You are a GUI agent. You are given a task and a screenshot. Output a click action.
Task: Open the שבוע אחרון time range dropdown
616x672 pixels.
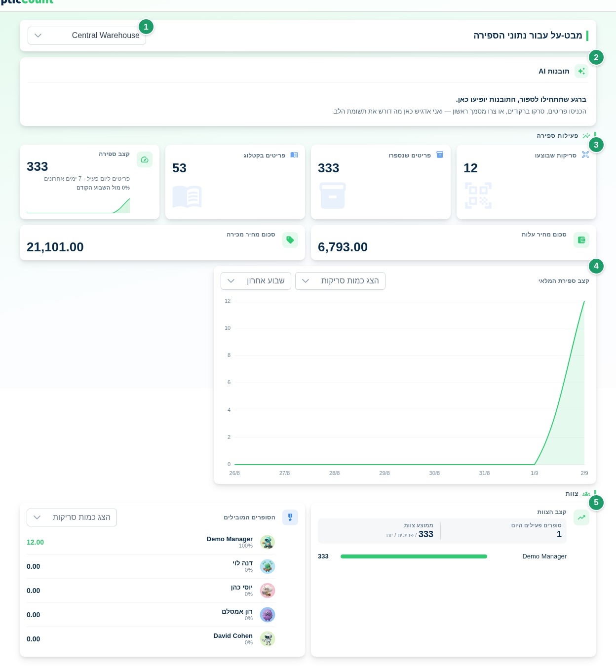[x=256, y=281]
